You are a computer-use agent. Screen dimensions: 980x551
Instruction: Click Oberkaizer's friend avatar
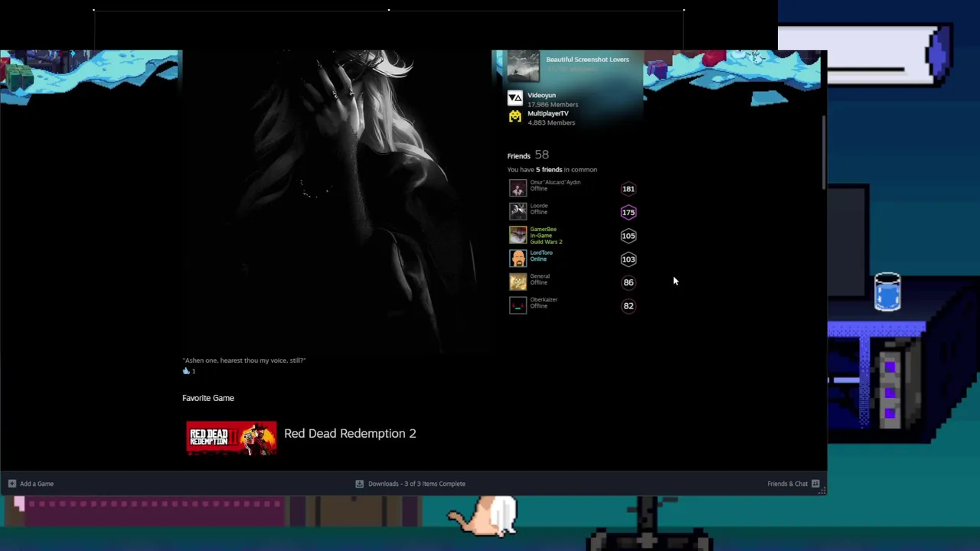tap(518, 305)
